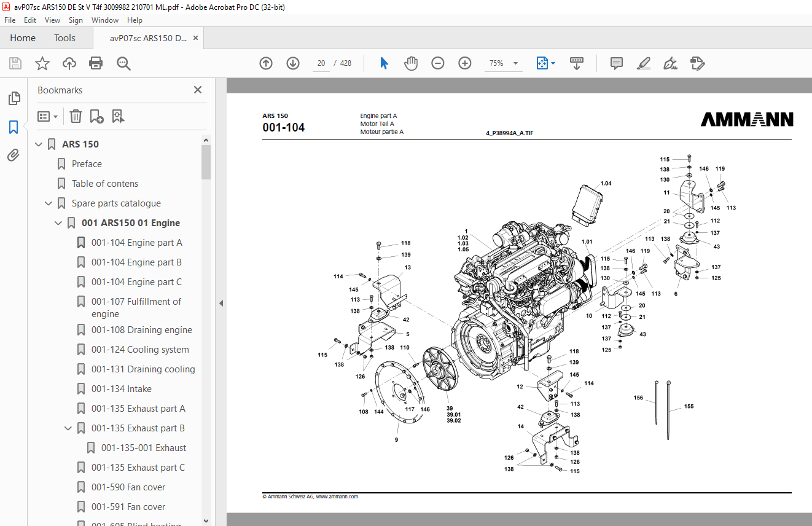Click the page number input field
Screen dimensions: 812x526
(x=321, y=63)
